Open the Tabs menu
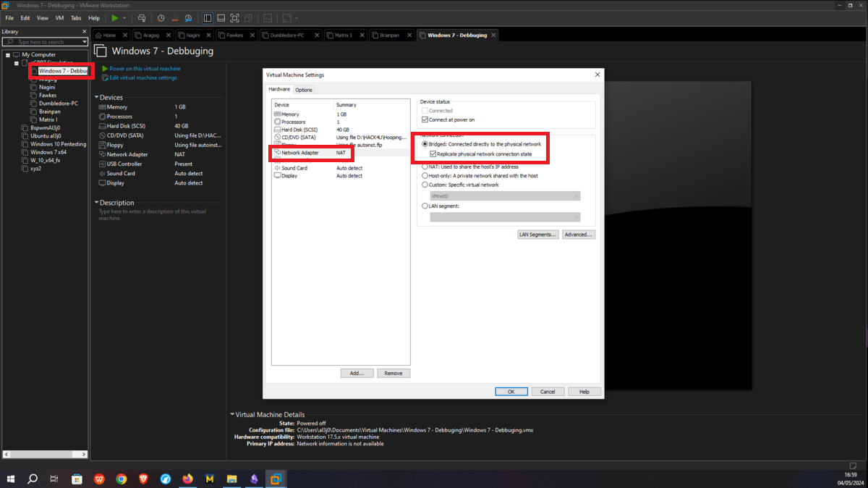Viewport: 868px width, 488px height. coord(76,18)
